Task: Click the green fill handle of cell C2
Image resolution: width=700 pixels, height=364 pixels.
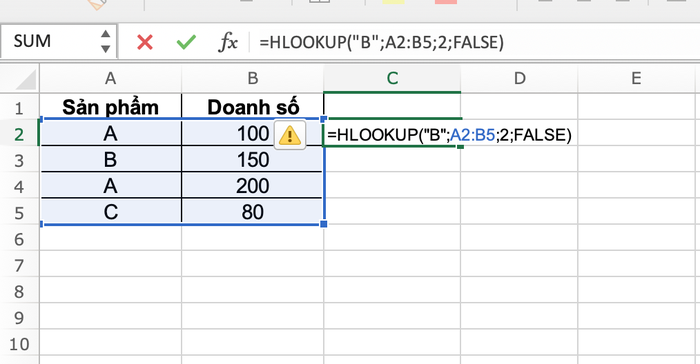Action: [460, 146]
